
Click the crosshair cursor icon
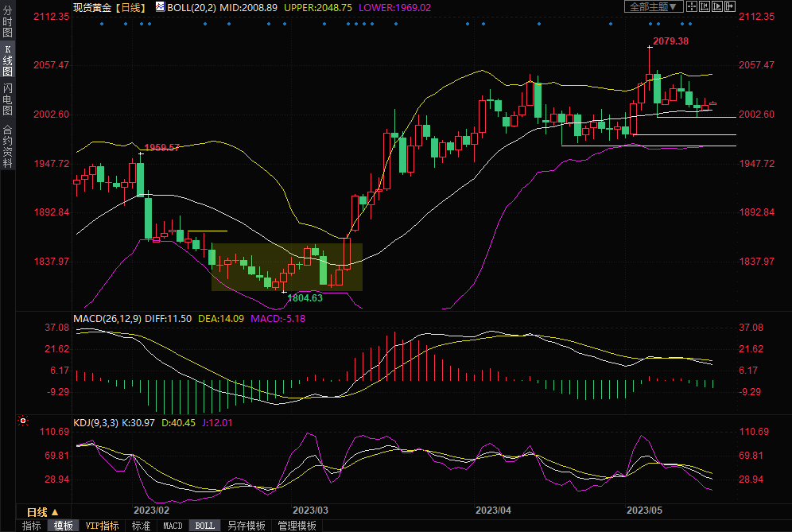pyautogui.click(x=692, y=6)
